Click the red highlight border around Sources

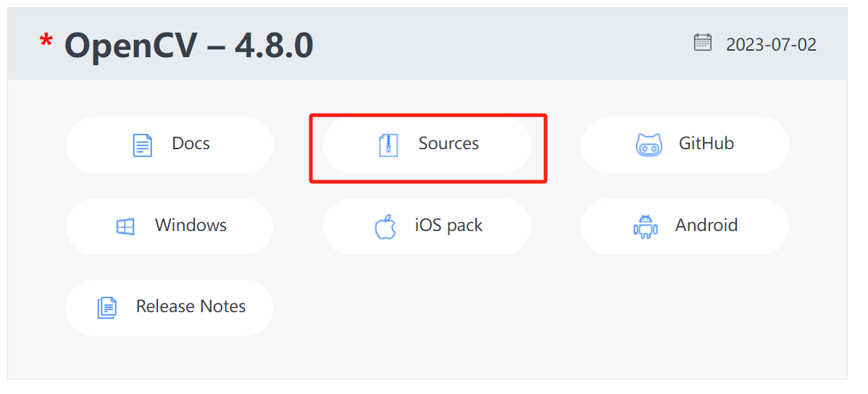[428, 115]
